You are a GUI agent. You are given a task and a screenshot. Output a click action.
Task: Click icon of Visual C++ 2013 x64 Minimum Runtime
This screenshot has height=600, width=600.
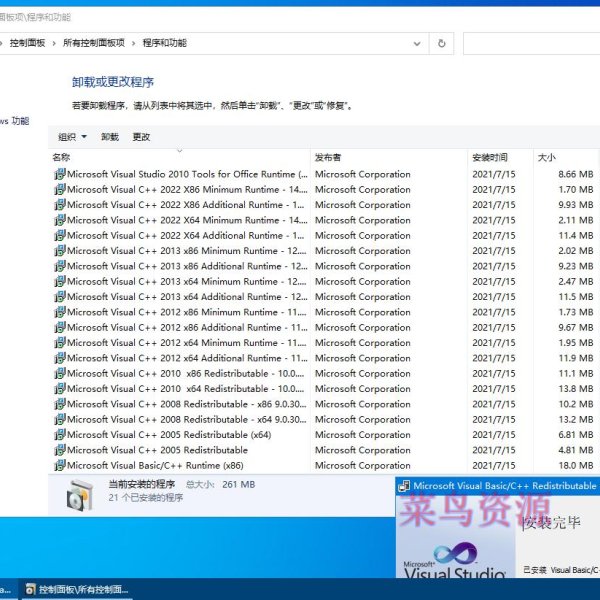[x=60, y=281]
